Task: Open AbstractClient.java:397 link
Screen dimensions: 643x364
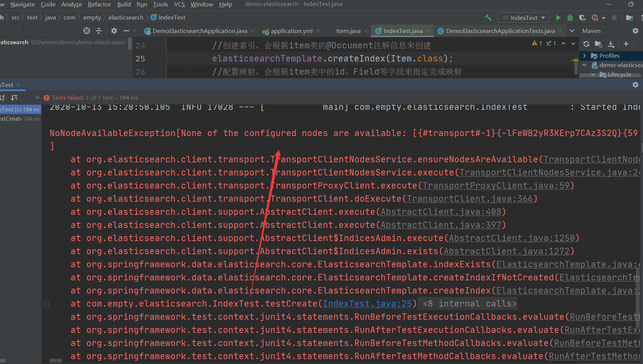Action: click(441, 225)
